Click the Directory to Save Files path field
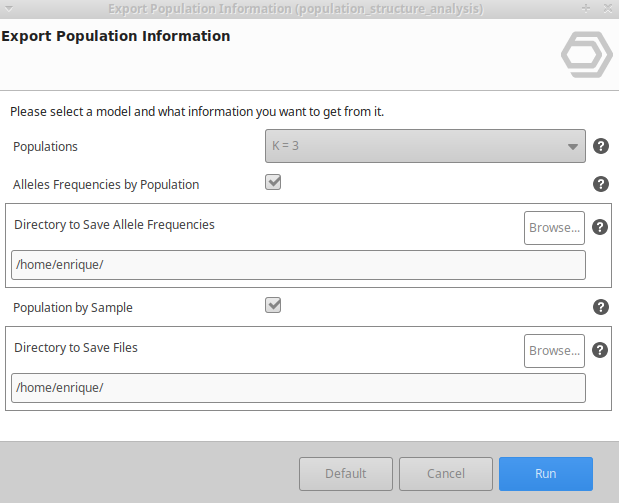Screen dimensions: 619x503 click(298, 387)
